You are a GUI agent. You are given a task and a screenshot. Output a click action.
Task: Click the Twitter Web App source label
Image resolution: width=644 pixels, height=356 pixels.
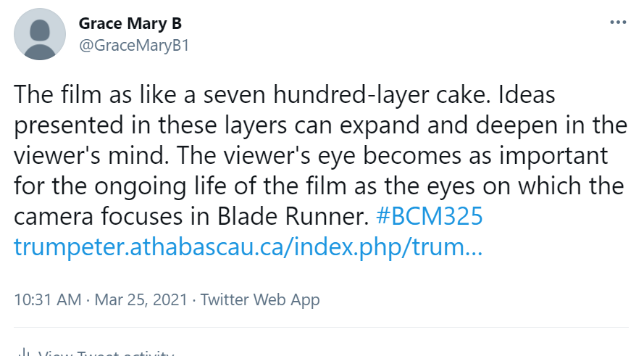coord(259,299)
